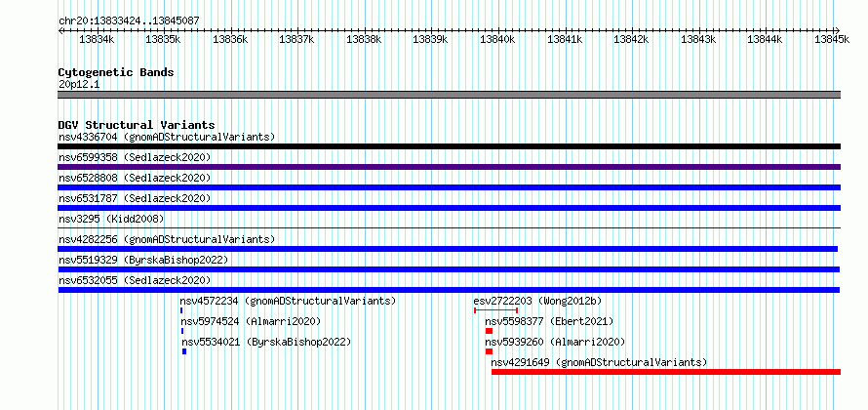Viewport: 868px width, 410px height.
Task: Click the nsv6528808 blue variant bar
Action: click(449, 187)
